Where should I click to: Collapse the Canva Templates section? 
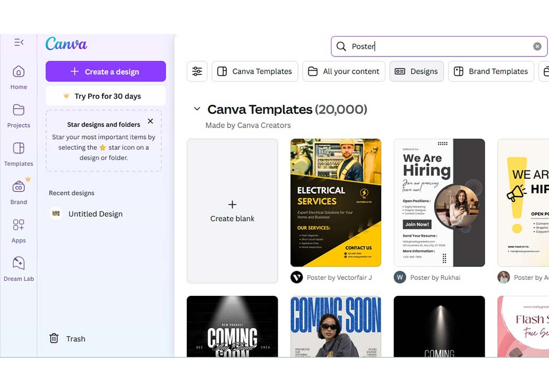(197, 109)
